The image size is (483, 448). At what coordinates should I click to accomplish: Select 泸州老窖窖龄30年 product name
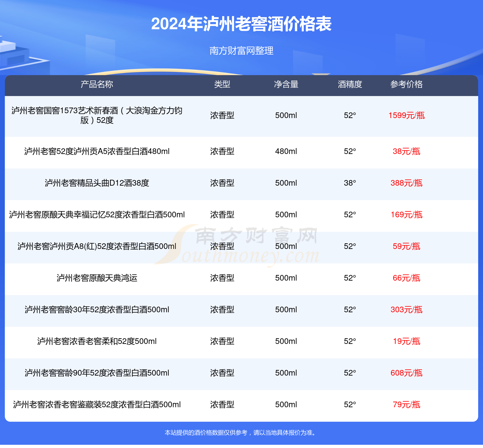97,310
